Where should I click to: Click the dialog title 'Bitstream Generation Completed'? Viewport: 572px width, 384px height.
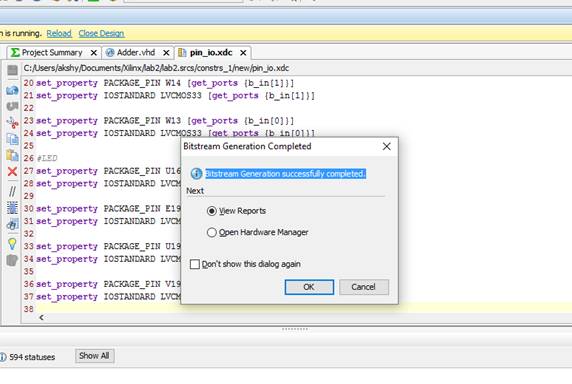[x=247, y=147]
